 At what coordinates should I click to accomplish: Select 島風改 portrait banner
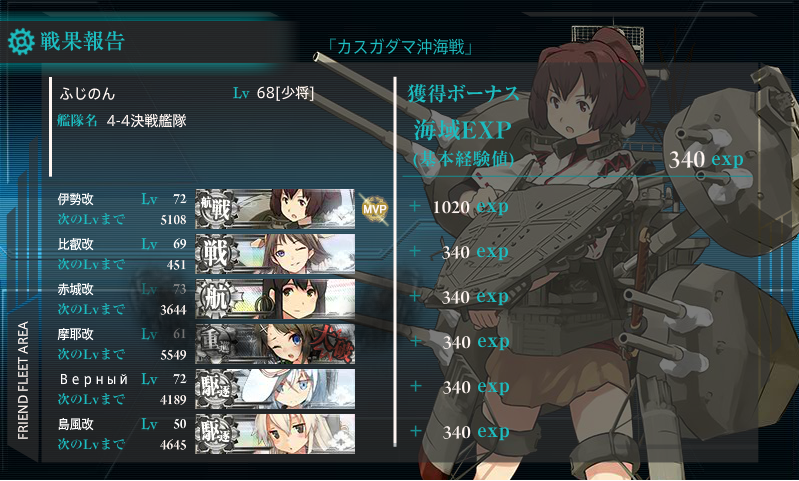(275, 434)
